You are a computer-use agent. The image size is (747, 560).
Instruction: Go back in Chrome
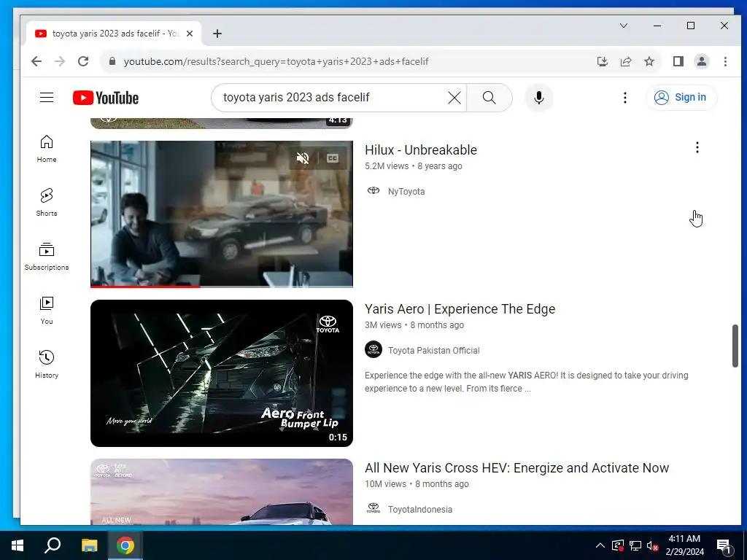point(36,61)
